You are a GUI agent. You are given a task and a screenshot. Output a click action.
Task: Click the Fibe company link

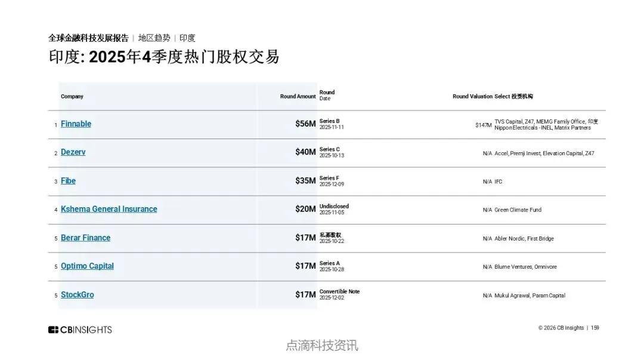(x=68, y=181)
